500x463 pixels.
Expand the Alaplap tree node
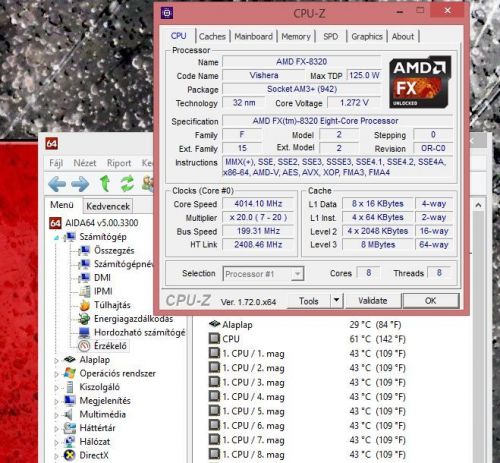pyautogui.click(x=56, y=360)
